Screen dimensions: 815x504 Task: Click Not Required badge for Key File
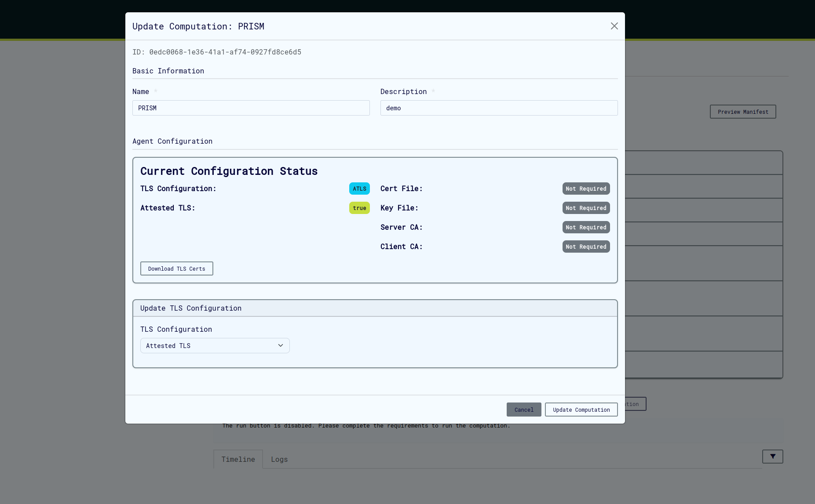(x=586, y=208)
